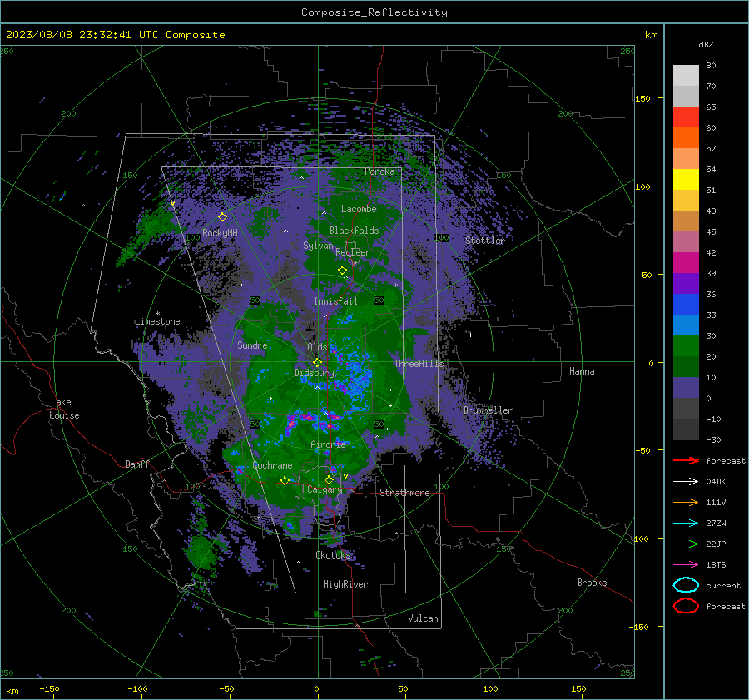Screen dimensions: 749x700
Task: Pick the bright yellow 54-51 dBZ swatch
Action: click(x=686, y=180)
